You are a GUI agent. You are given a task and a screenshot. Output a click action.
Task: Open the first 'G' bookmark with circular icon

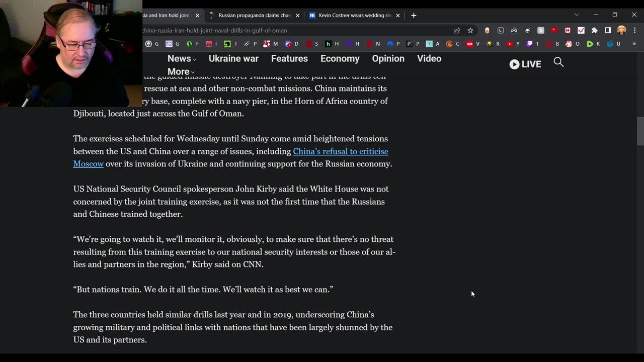pos(152,44)
